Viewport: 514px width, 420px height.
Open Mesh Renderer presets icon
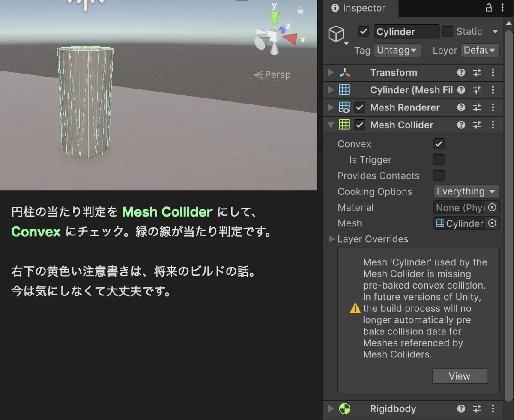click(477, 107)
